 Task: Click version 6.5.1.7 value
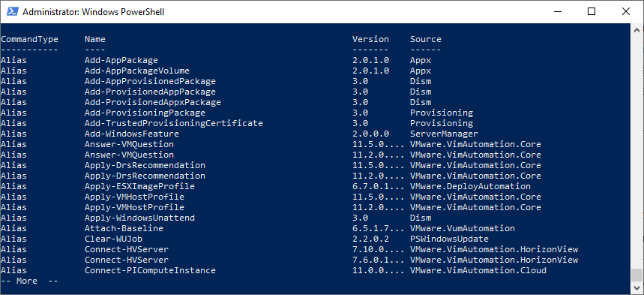[x=379, y=228]
